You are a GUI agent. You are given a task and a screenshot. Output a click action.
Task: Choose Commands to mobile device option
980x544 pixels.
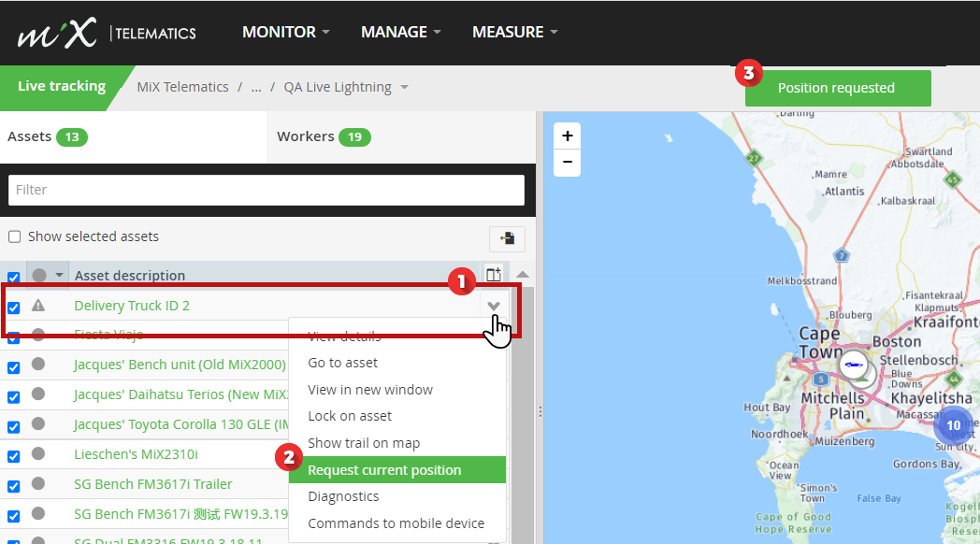tap(396, 523)
